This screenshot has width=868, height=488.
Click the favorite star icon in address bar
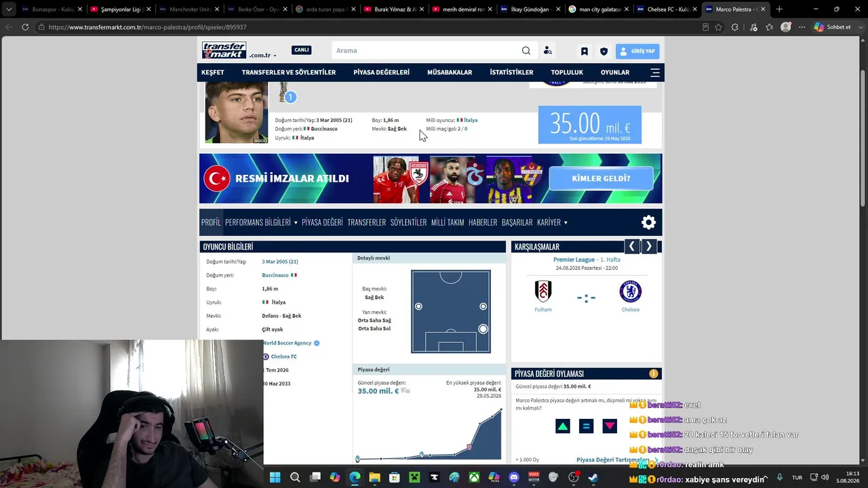click(719, 27)
